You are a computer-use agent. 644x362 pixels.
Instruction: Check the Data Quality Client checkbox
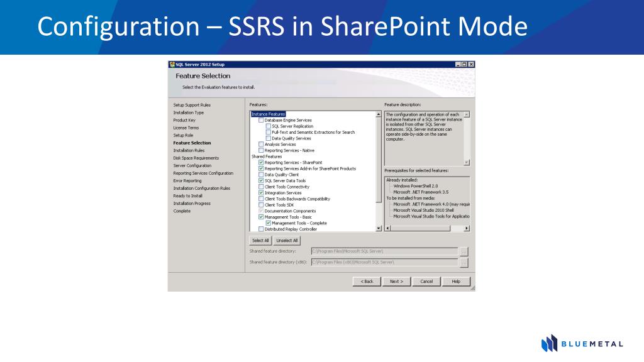click(261, 175)
